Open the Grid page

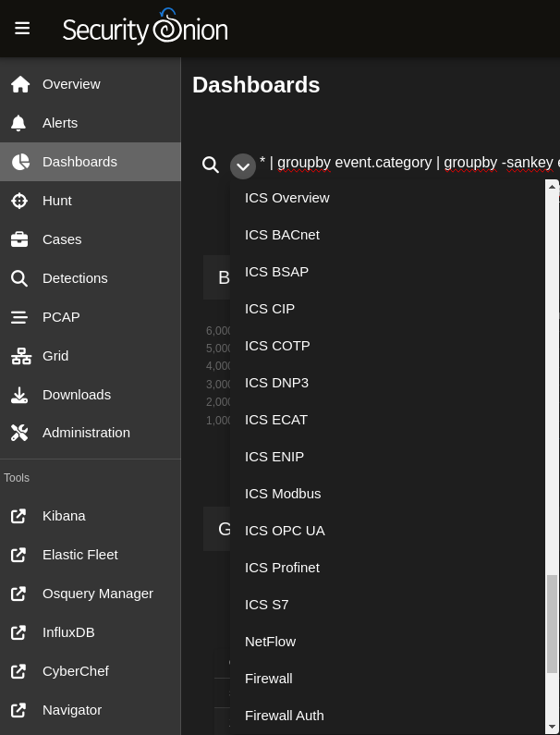point(91,356)
